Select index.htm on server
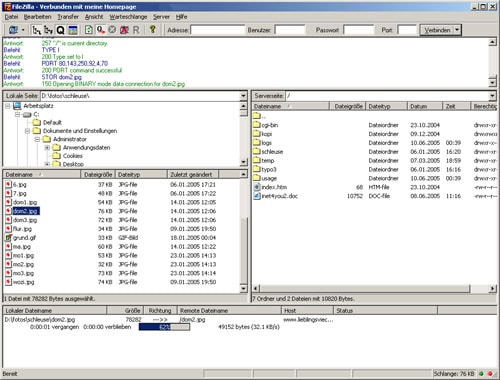The image size is (500, 380). point(270,187)
